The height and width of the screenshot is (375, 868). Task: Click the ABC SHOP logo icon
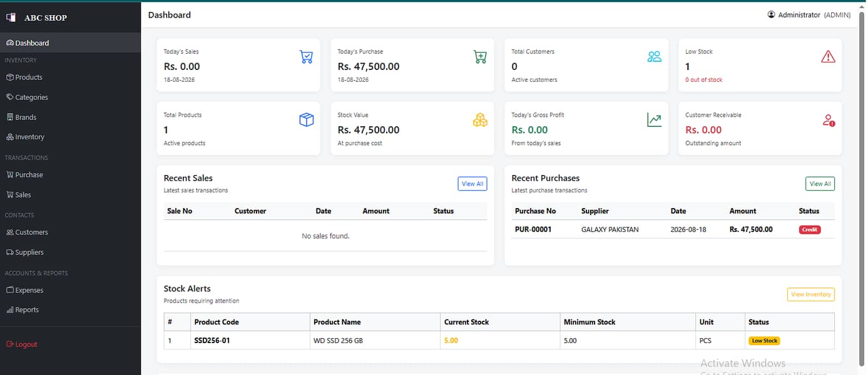[x=11, y=17]
